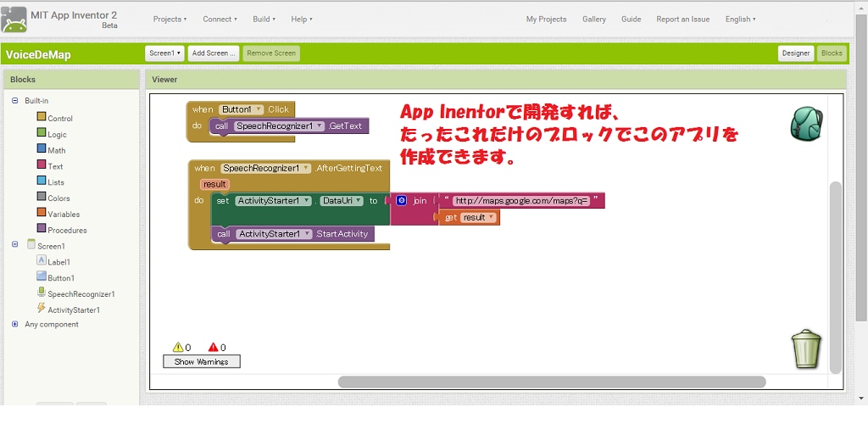868x424 pixels.
Task: Select the Lists blocks color icon
Action: pyautogui.click(x=41, y=181)
